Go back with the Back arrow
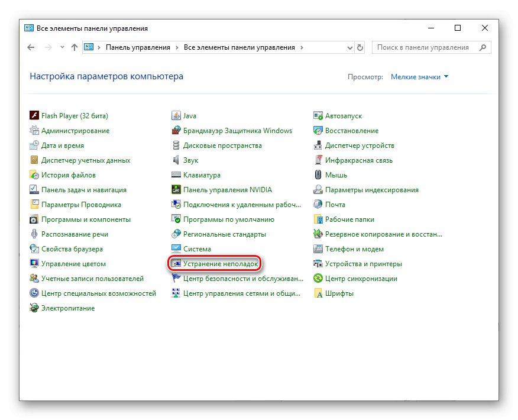This screenshot has width=518, height=420. pos(31,47)
